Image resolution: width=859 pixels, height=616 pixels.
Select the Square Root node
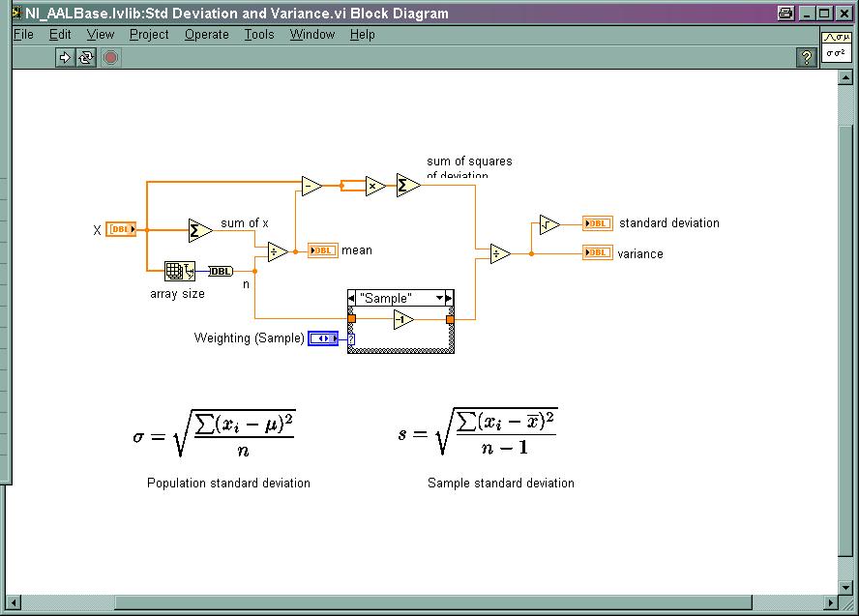click(x=549, y=224)
